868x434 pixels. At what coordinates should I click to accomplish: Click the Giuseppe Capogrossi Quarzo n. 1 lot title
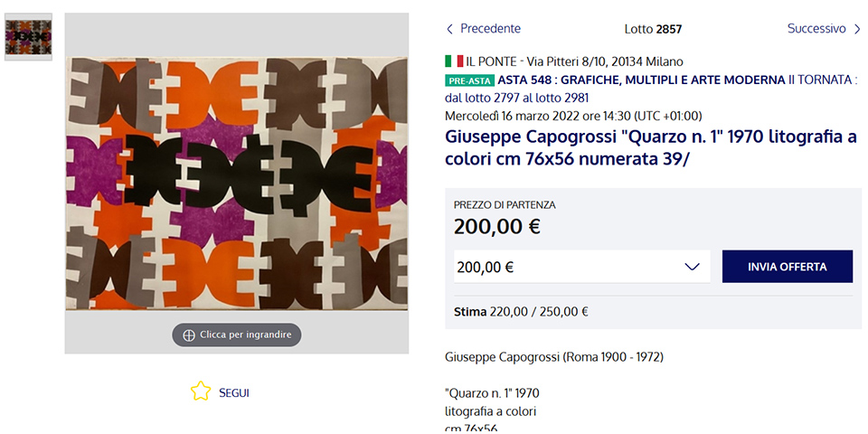coord(651,147)
